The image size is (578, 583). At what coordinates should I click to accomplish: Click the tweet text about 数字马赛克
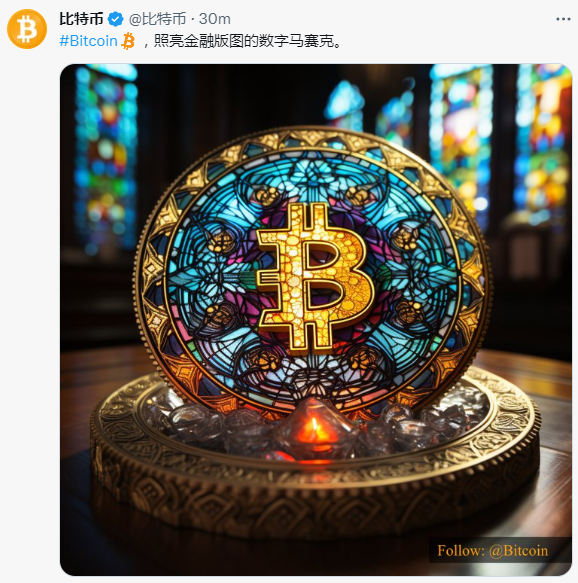click(243, 41)
